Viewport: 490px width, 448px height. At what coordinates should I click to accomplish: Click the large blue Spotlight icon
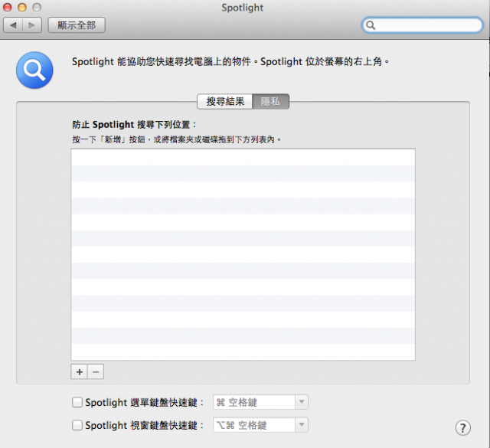34,70
